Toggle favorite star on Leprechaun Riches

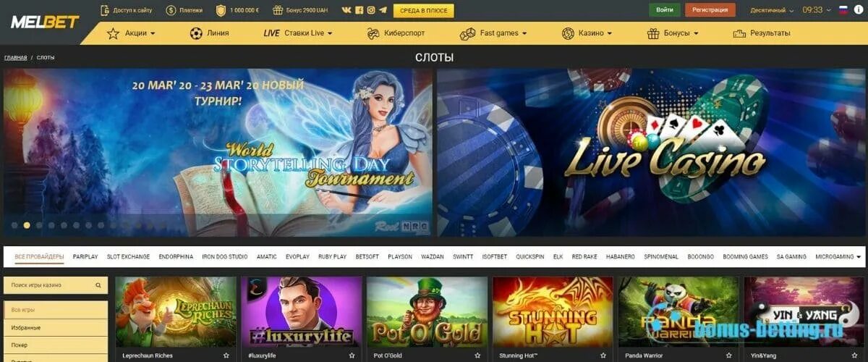[226, 355]
